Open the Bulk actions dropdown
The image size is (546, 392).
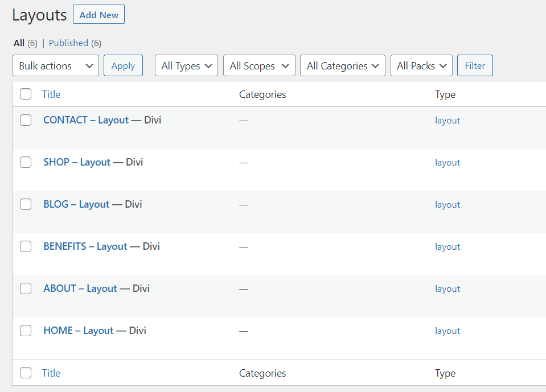[x=56, y=65]
